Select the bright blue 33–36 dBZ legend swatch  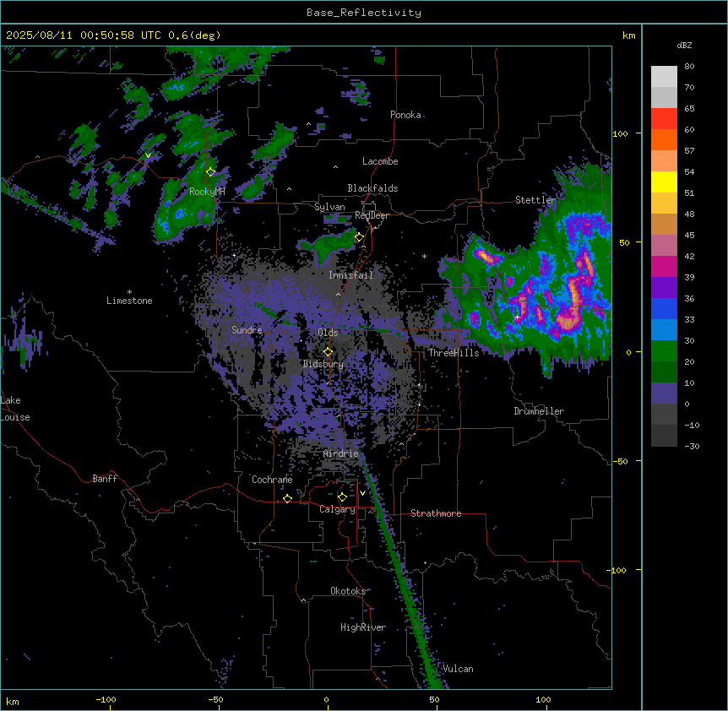click(664, 308)
